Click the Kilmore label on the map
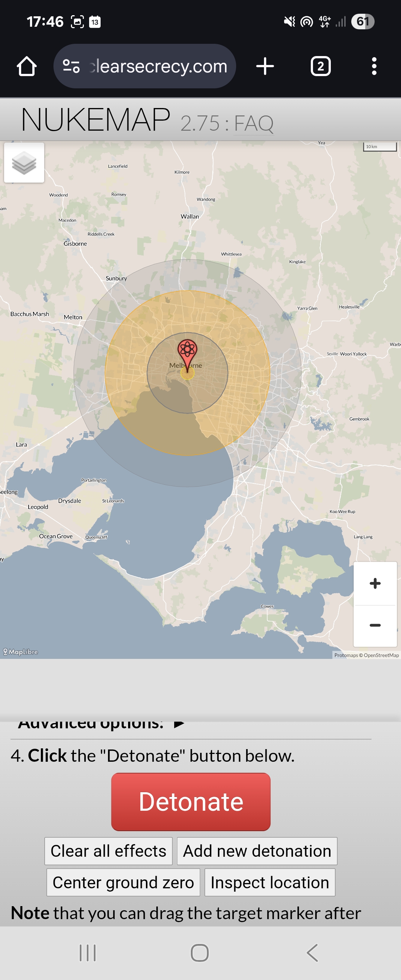 pos(182,172)
